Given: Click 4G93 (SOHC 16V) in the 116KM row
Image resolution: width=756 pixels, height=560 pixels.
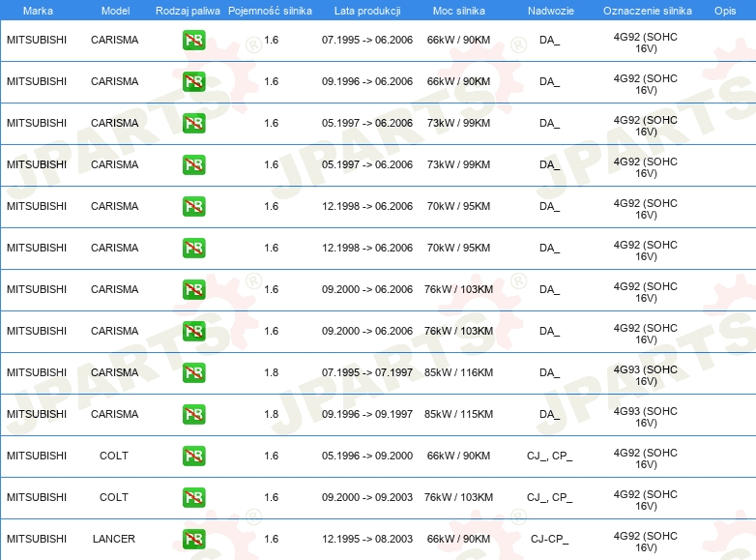Looking at the screenshot, I should (x=646, y=375).
